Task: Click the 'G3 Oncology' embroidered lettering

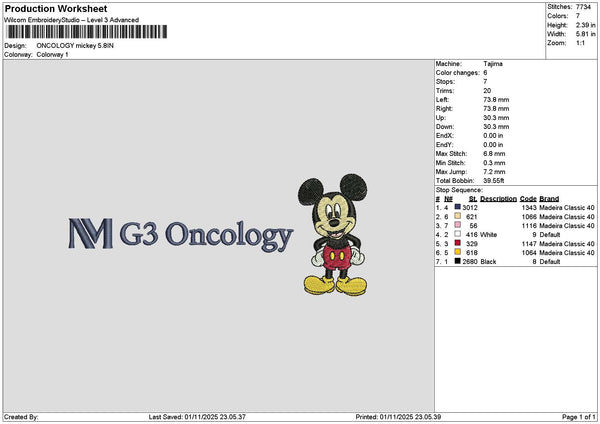Action: tap(207, 236)
